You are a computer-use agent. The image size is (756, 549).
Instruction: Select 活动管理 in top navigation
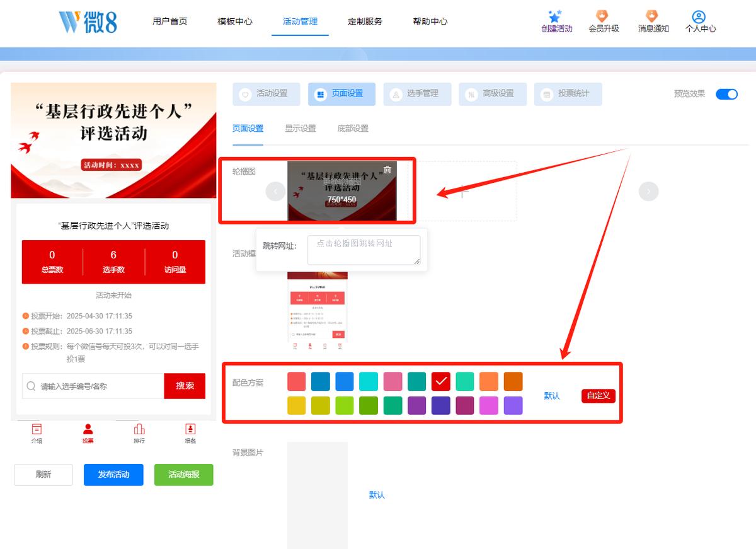coord(300,21)
